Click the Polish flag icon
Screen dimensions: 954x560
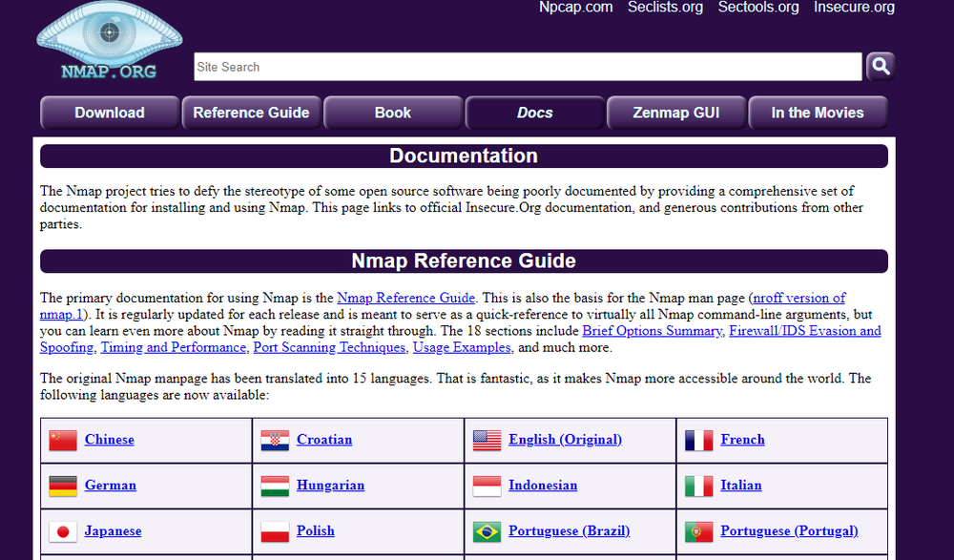coord(275,531)
